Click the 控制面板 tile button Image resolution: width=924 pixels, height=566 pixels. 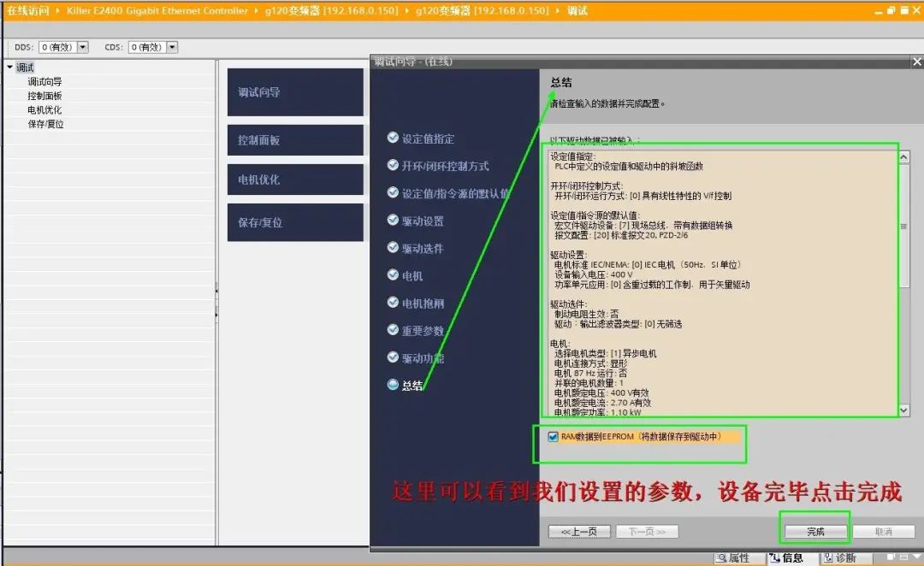(x=295, y=140)
